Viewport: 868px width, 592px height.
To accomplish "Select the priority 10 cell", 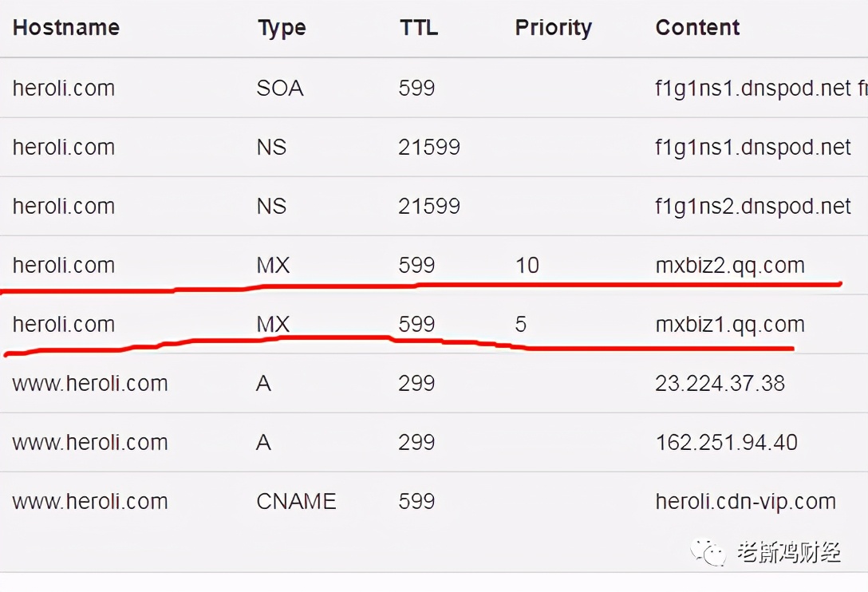I will 527,266.
